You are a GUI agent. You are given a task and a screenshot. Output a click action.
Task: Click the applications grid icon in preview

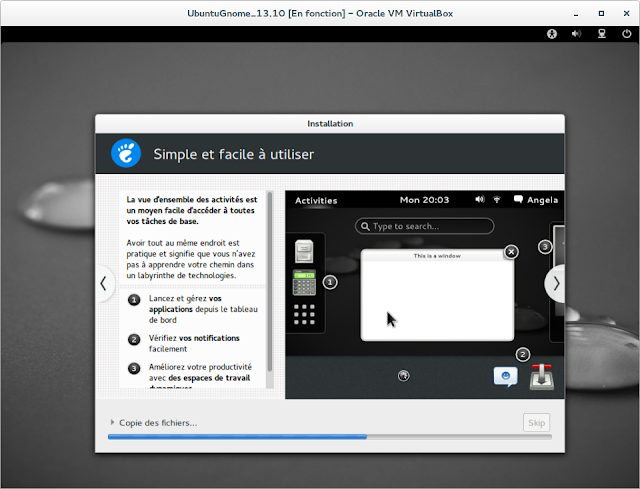[x=304, y=314]
